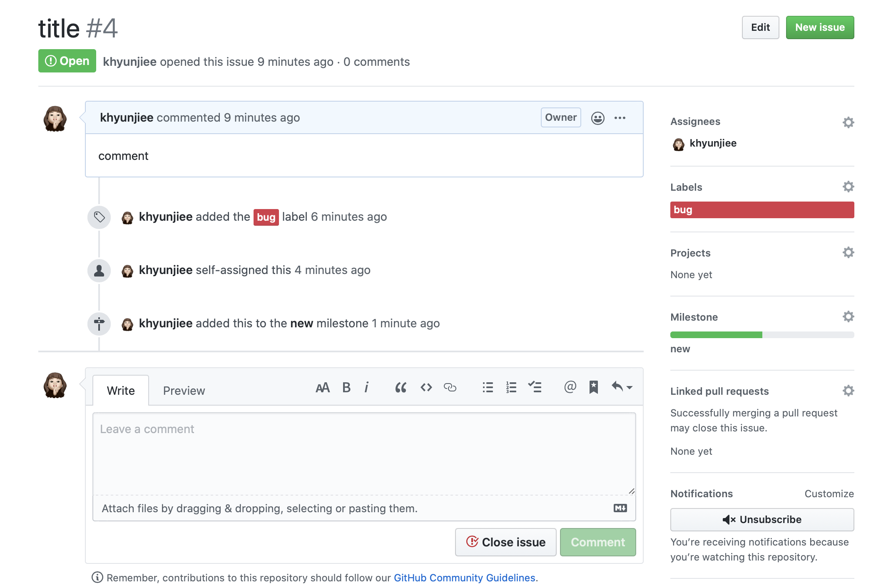This screenshot has height=588, width=871.
Task: Open the Assignees gear menu
Action: pyautogui.click(x=848, y=122)
